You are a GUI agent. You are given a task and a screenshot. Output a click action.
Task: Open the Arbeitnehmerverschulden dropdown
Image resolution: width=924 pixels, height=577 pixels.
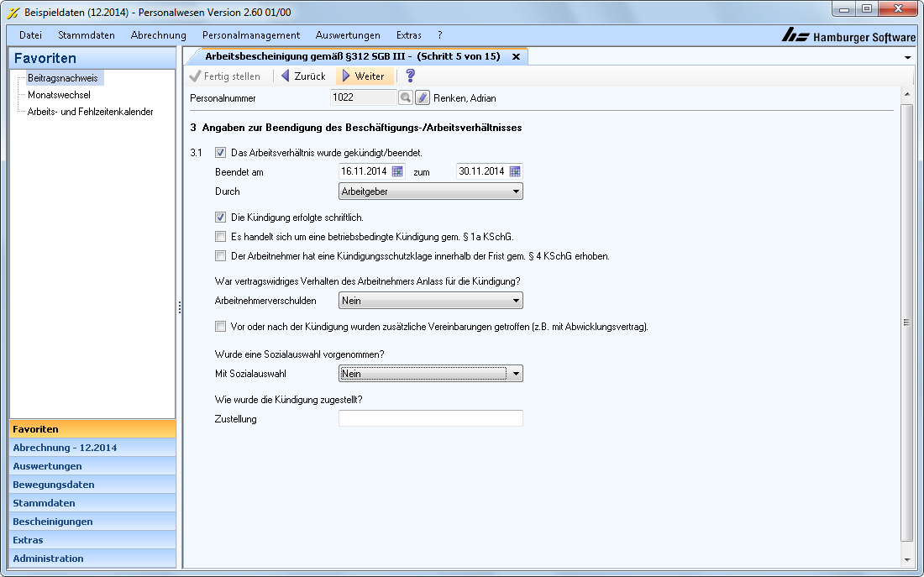click(431, 301)
